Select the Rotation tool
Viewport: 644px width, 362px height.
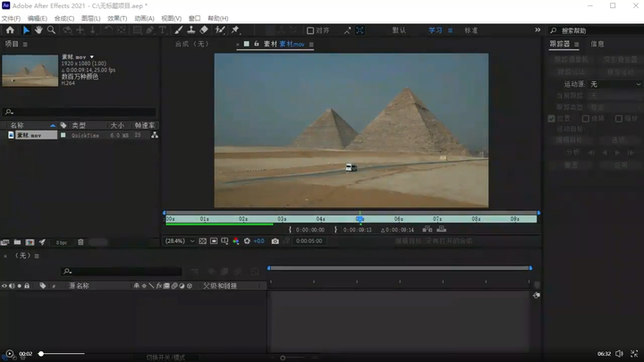(108, 30)
